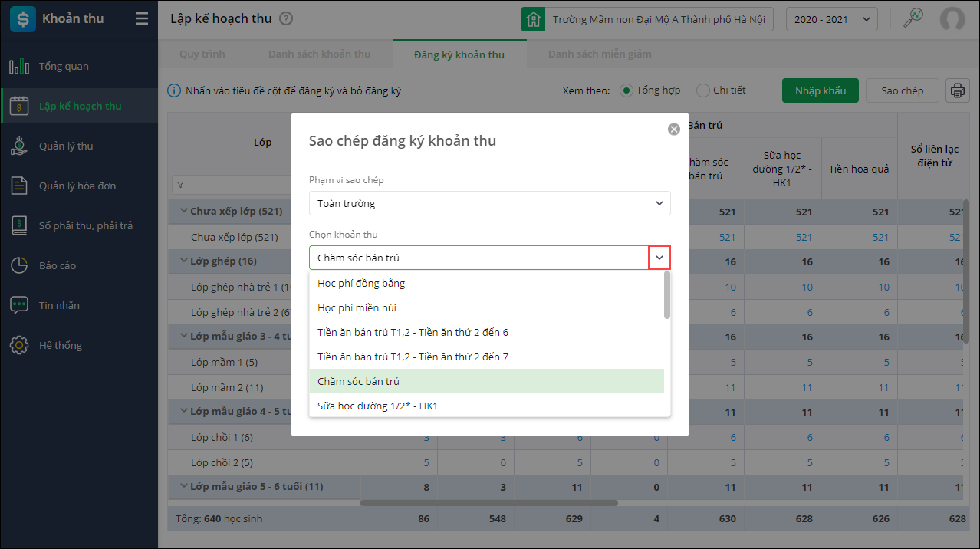Viewport: 980px width, 549px height.
Task: Switch to Danh sách miễn giảm tab
Action: click(600, 54)
